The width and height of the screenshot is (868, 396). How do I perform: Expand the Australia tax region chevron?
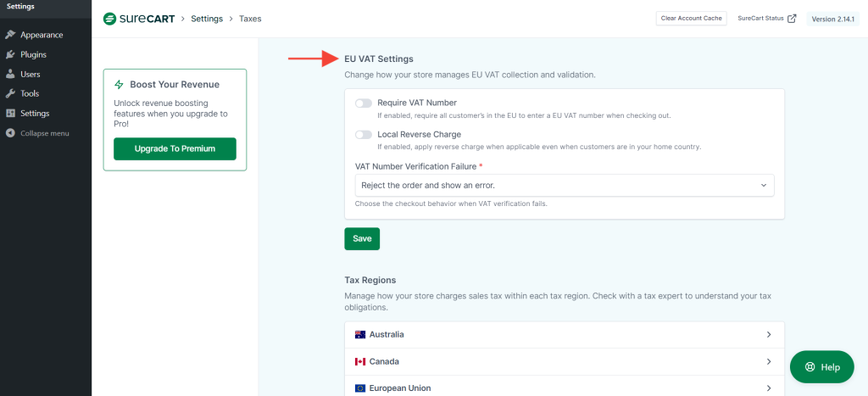pyautogui.click(x=769, y=335)
